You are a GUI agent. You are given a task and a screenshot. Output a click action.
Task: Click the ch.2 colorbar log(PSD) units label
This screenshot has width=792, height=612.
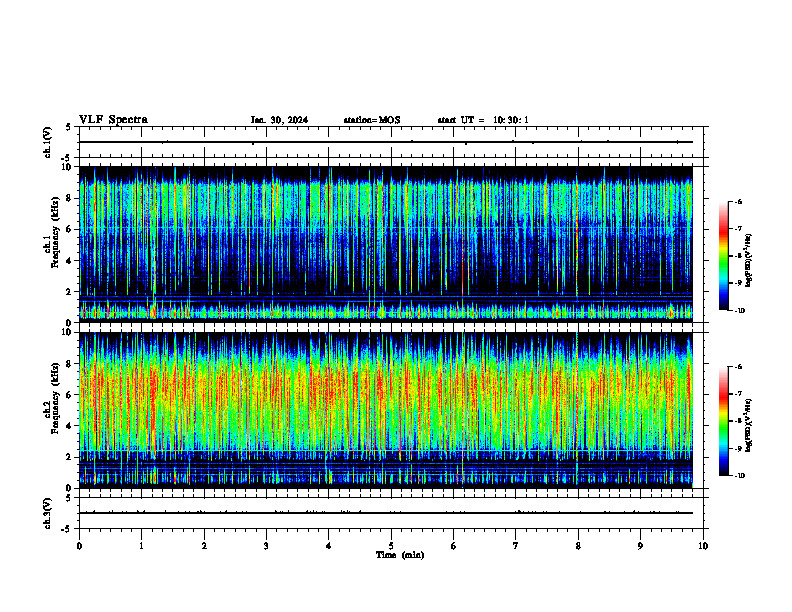point(748,425)
